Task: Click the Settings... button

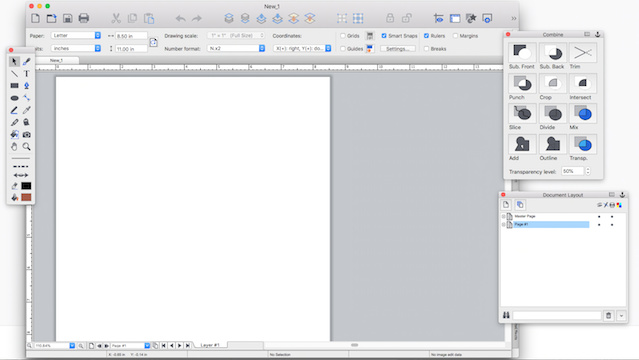Action: point(398,49)
